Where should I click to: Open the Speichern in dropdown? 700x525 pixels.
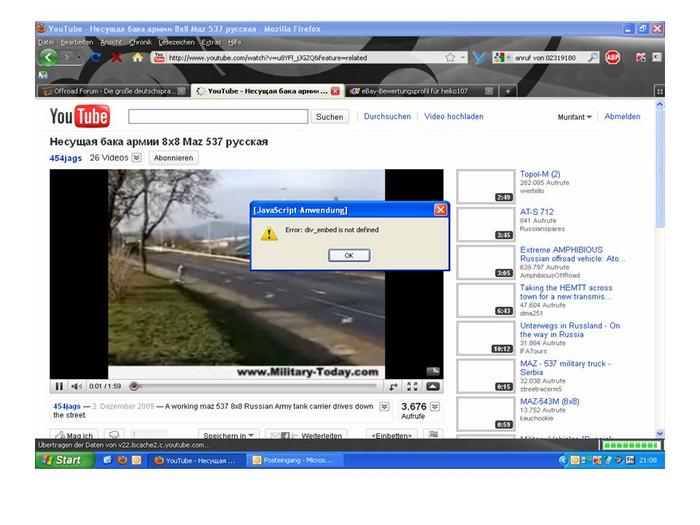click(228, 435)
